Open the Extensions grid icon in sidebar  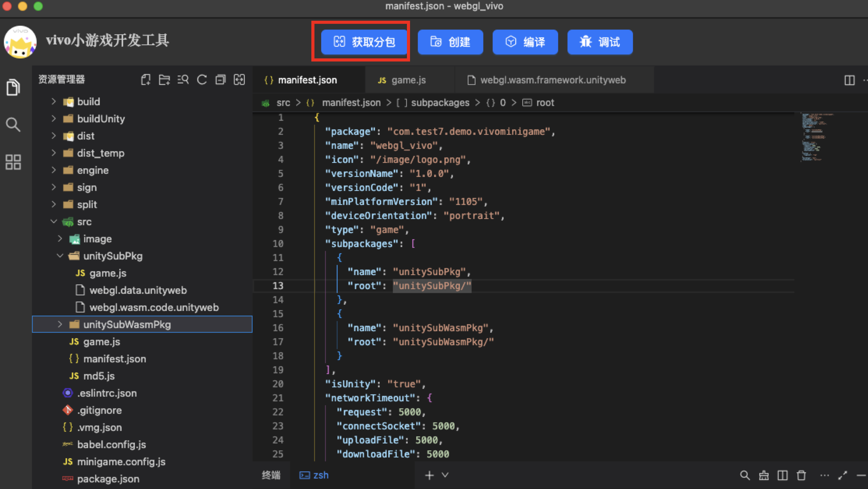click(x=13, y=162)
